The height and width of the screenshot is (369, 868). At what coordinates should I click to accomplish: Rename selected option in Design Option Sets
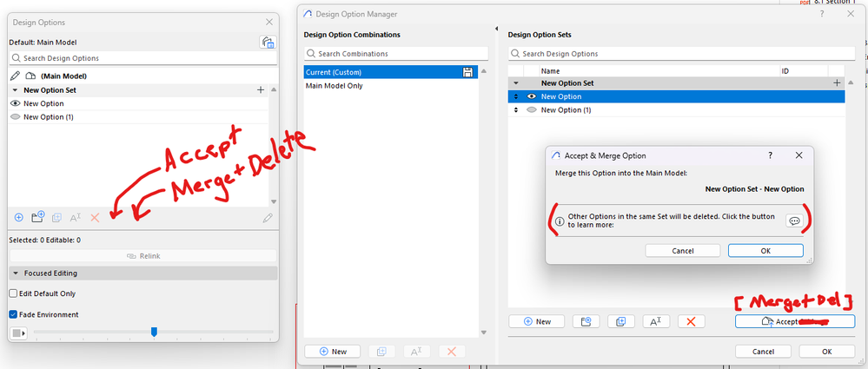pyautogui.click(x=656, y=321)
